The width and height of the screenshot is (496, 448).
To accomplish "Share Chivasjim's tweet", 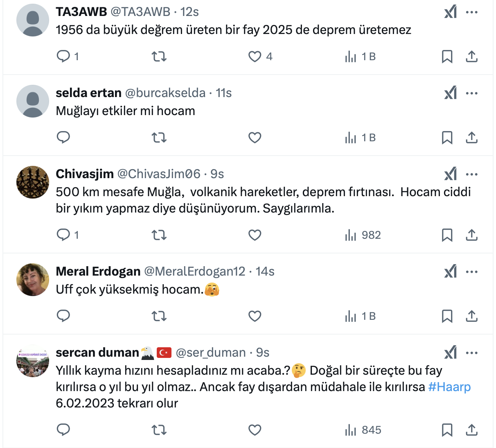I will [471, 235].
